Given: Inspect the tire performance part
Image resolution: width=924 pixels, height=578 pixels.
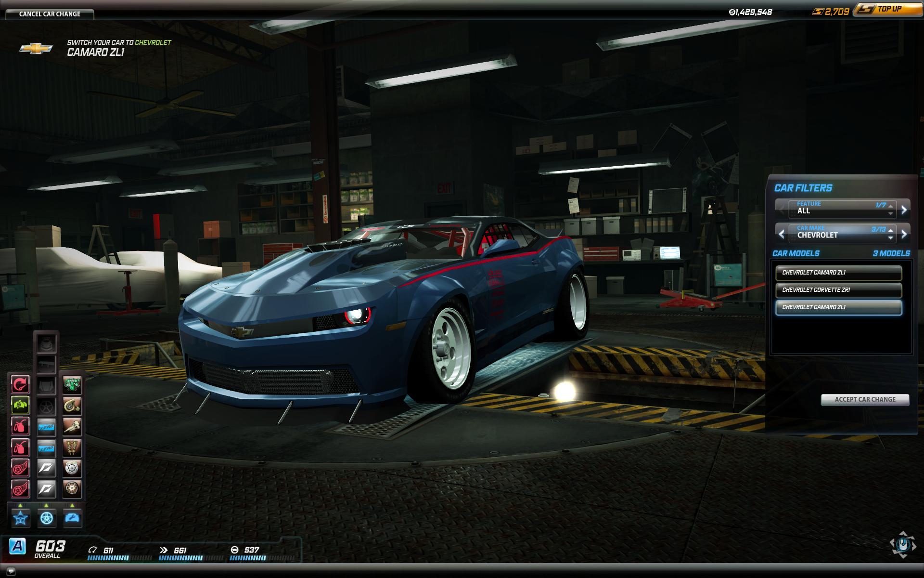Looking at the screenshot, I should (x=72, y=489).
